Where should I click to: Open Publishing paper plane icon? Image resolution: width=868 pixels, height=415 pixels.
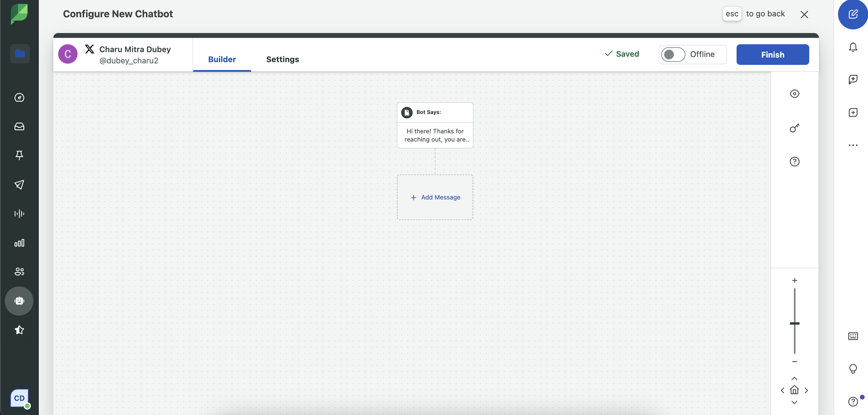pyautogui.click(x=20, y=185)
